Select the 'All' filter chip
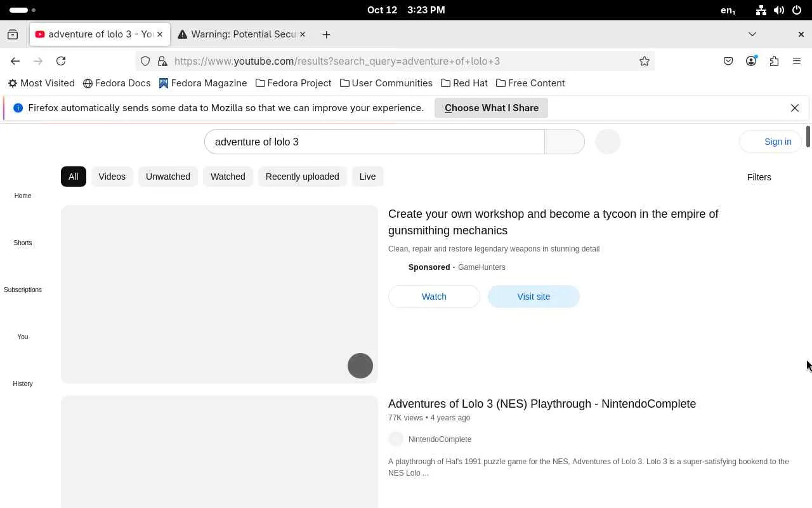Viewport: 812px width, 508px height. click(74, 177)
